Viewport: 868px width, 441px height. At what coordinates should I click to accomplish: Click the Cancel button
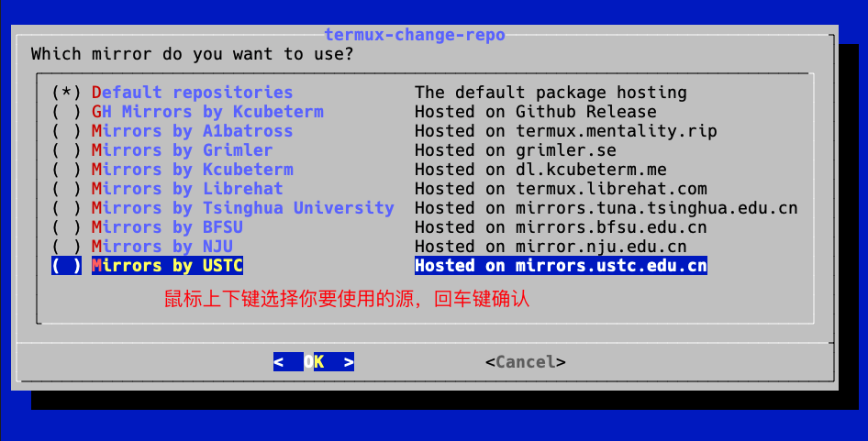click(526, 362)
